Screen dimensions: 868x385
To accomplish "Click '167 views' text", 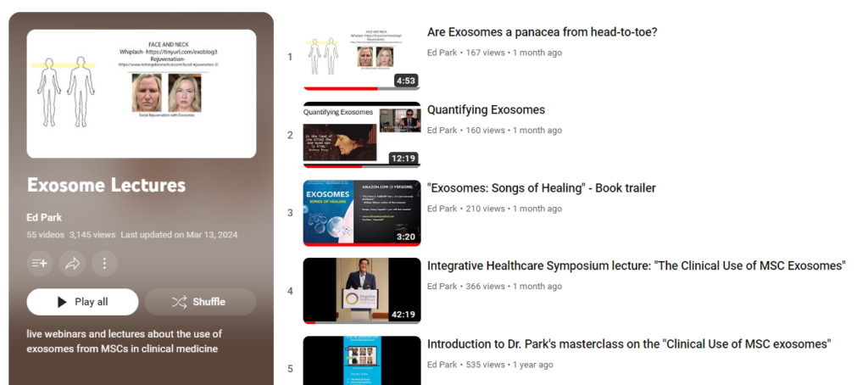I will click(485, 53).
